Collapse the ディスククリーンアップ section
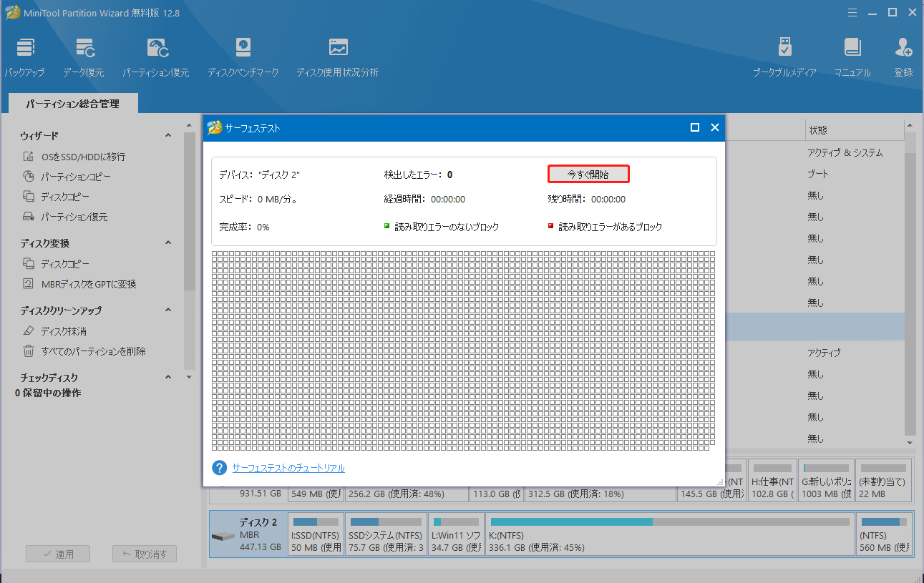Viewport: 924px width, 583px height. point(168,310)
